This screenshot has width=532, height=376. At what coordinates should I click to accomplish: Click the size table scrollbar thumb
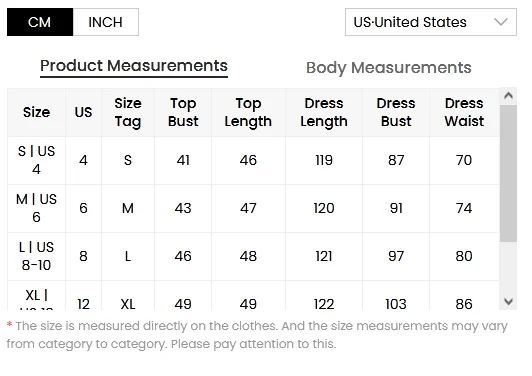point(508,173)
